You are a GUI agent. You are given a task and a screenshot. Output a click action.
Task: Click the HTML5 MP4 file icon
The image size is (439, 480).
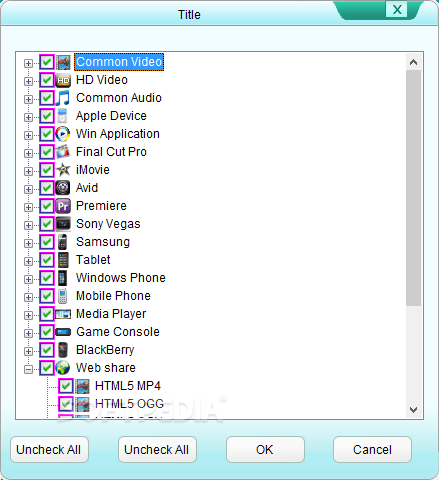coord(82,386)
